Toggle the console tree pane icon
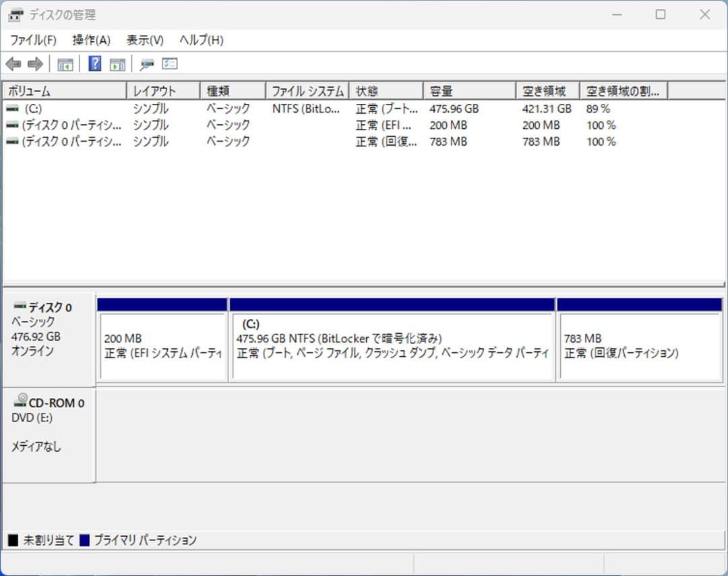The image size is (728, 576). (x=65, y=63)
